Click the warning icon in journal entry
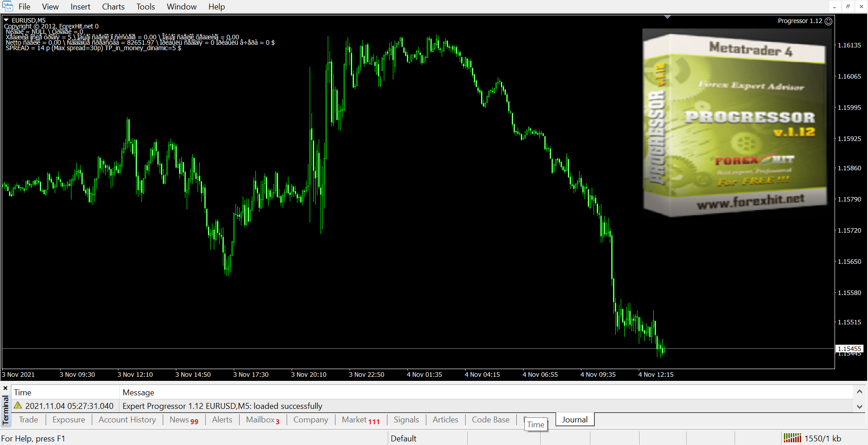This screenshot has width=868, height=445. pos(18,406)
